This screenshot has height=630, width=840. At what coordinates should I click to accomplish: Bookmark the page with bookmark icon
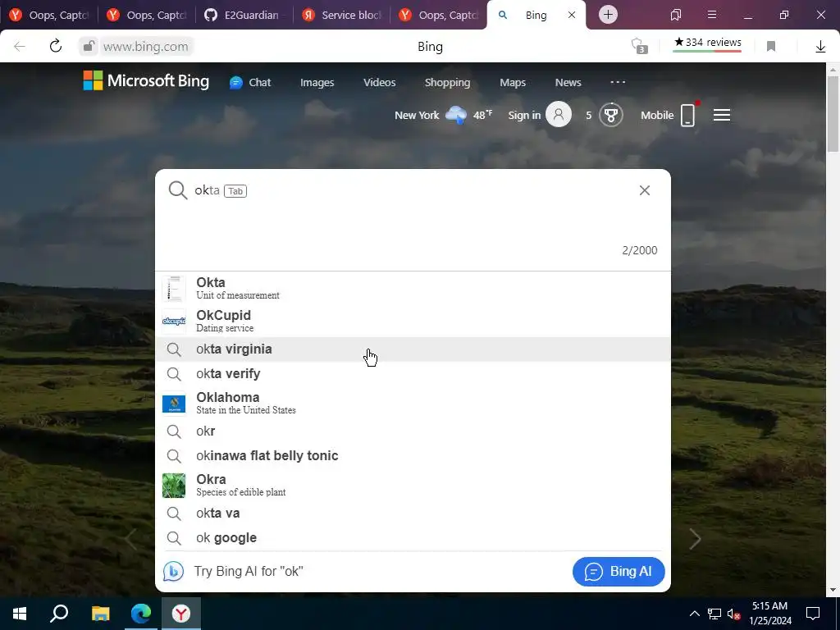click(x=771, y=47)
